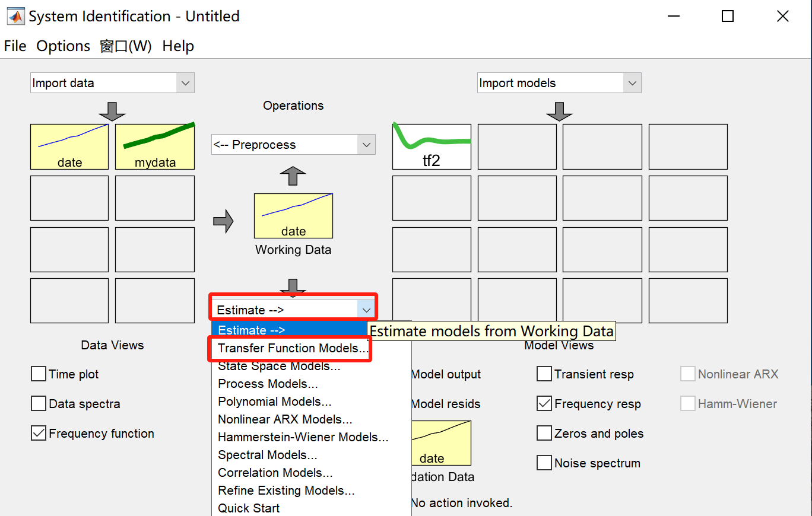Open the 窗口(W) menu
Viewport: 812px width, 516px height.
pos(126,46)
